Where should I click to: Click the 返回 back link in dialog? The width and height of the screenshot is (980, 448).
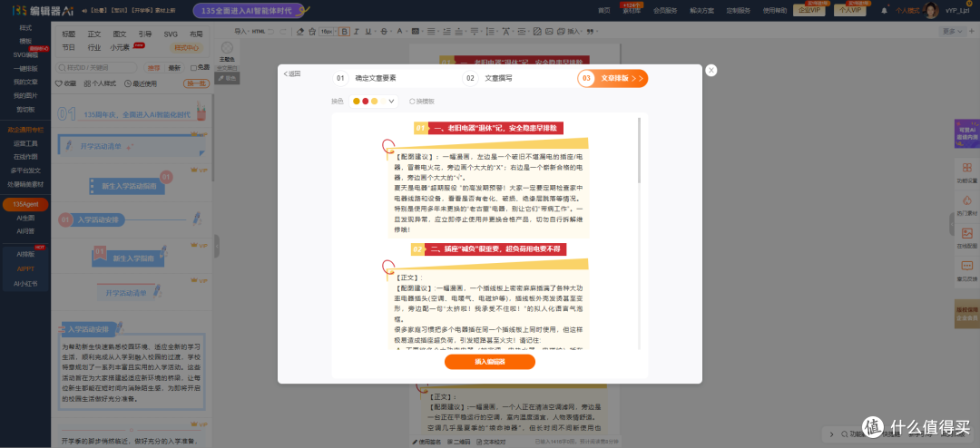[292, 73]
